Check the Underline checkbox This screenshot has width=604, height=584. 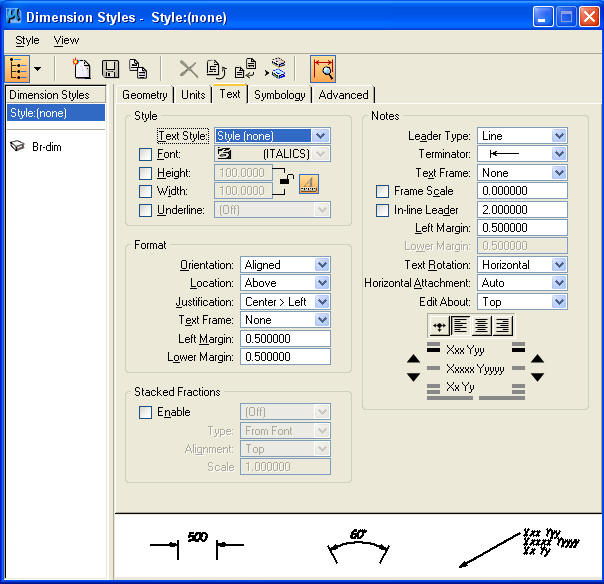coord(146,210)
